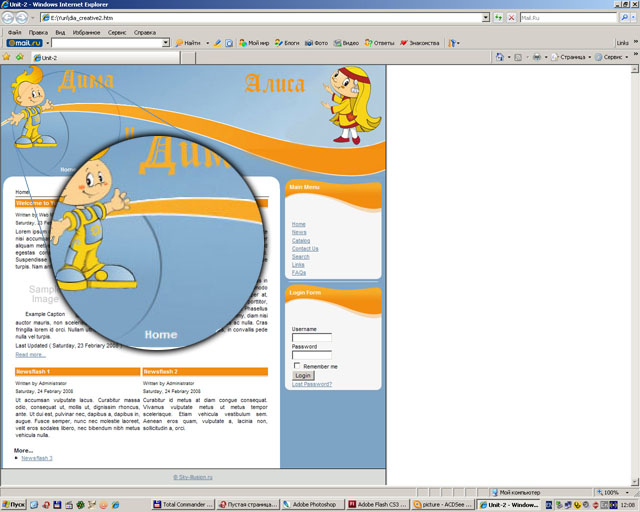The width and height of the screenshot is (640, 512).
Task: Click the Print icon in command bar
Action: coord(537,57)
